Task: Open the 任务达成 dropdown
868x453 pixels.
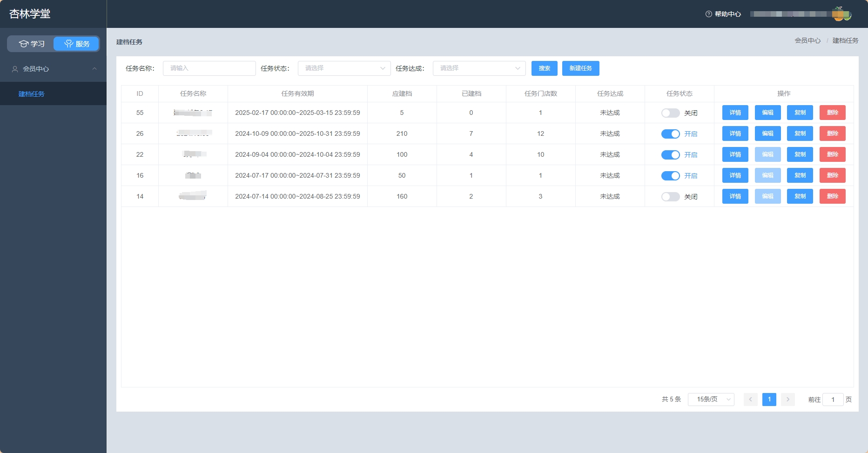Action: coord(479,68)
